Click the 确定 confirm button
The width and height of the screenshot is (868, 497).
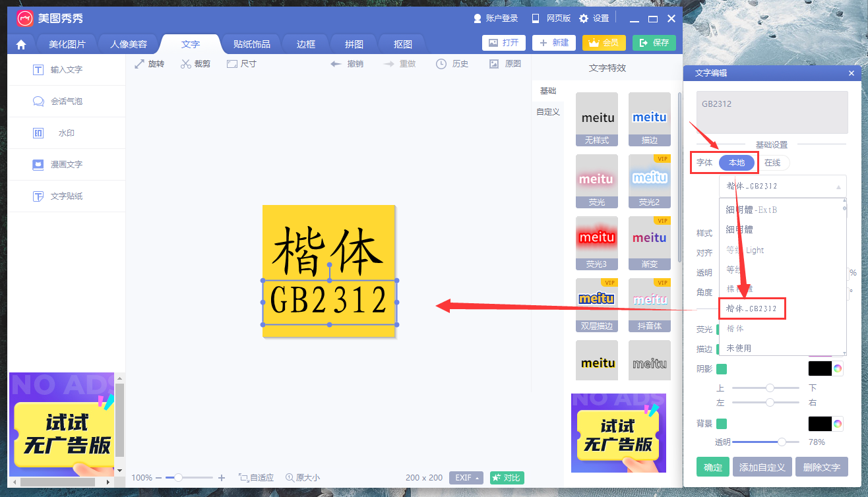[713, 467]
